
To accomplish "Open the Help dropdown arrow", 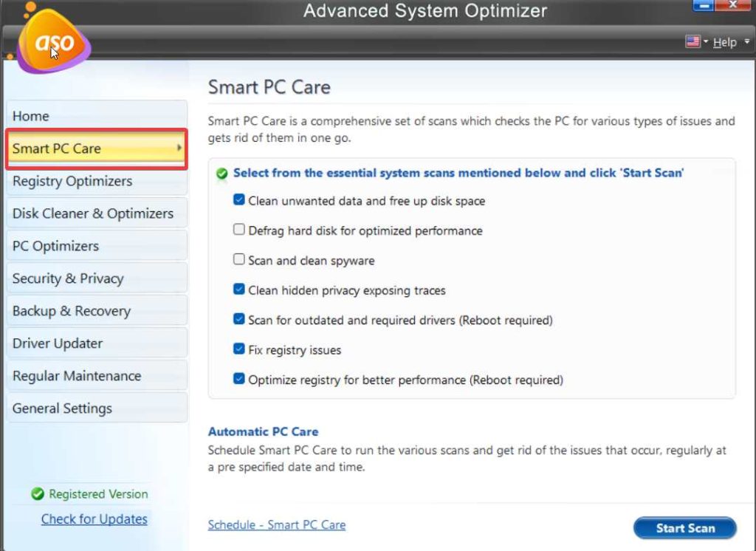I will tap(747, 41).
